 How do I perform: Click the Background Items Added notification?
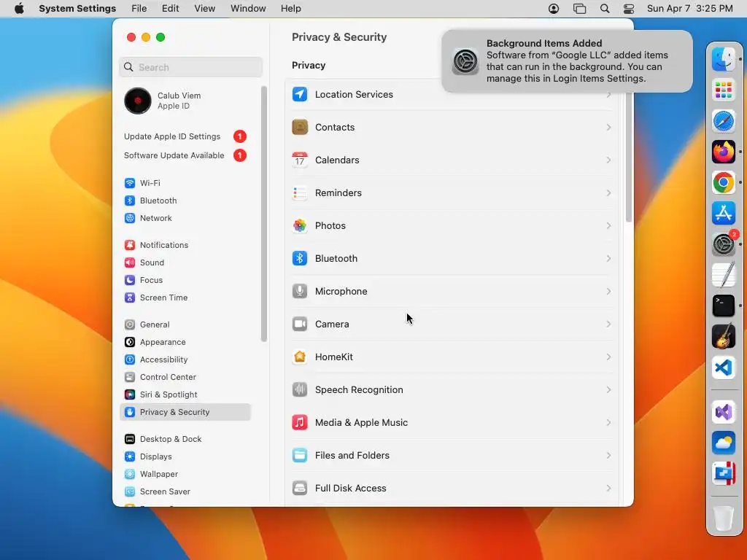[x=567, y=61]
